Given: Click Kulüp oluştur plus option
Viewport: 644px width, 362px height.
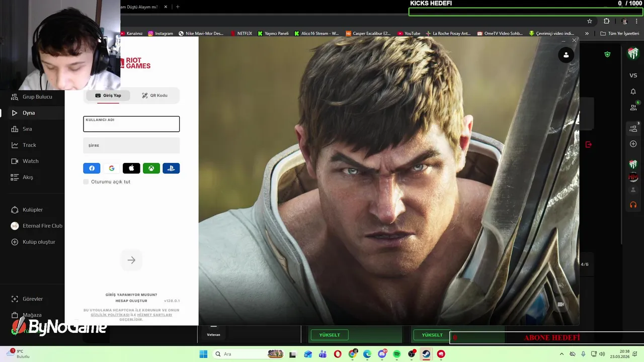Looking at the screenshot, I should click(x=32, y=242).
